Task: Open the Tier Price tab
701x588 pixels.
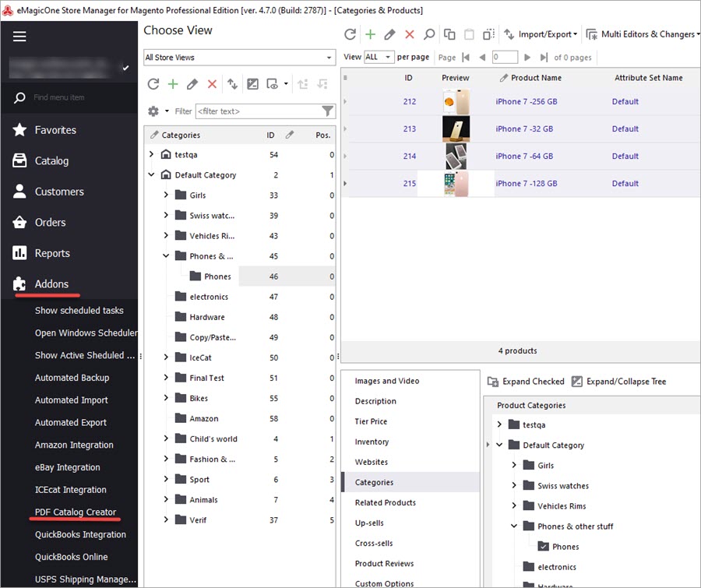Action: pos(371,421)
